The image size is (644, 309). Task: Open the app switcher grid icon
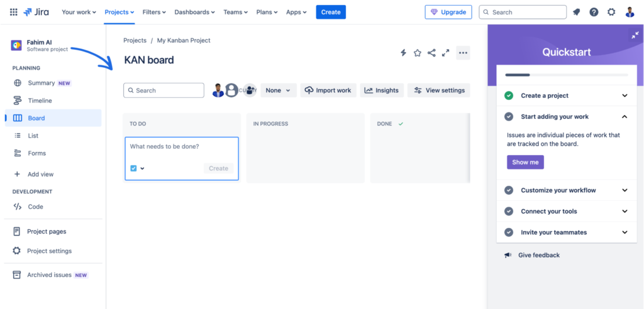(x=14, y=12)
